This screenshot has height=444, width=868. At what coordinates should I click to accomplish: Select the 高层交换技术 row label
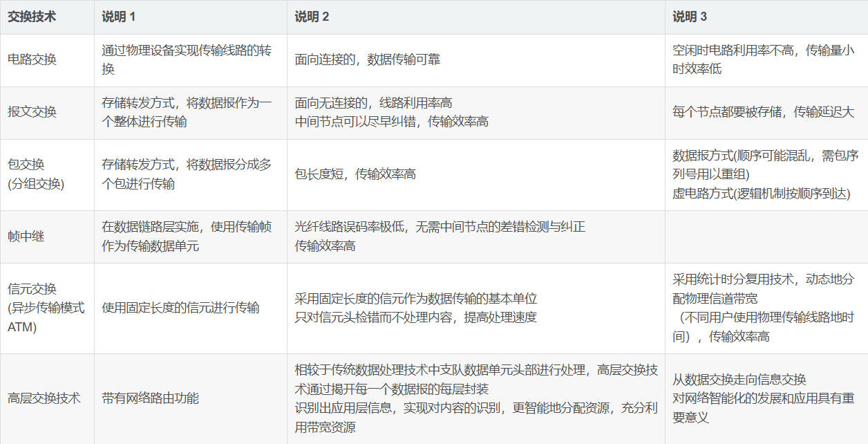tap(44, 398)
